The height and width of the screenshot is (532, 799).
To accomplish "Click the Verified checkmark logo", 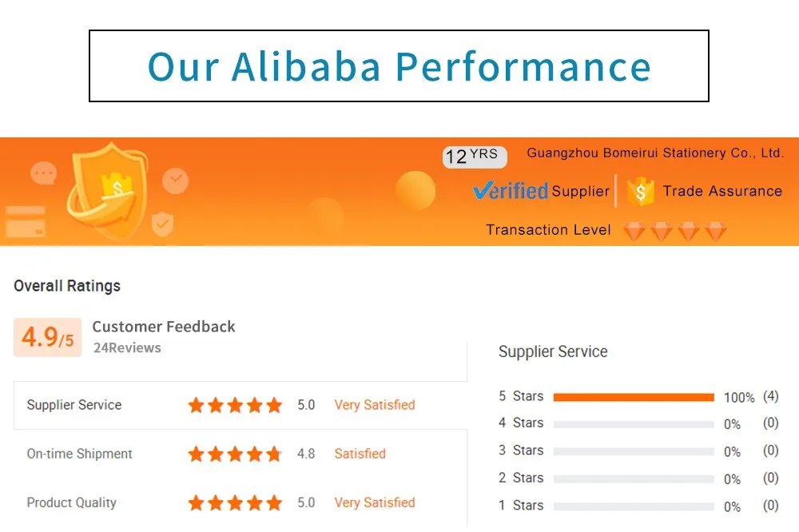I will (510, 191).
